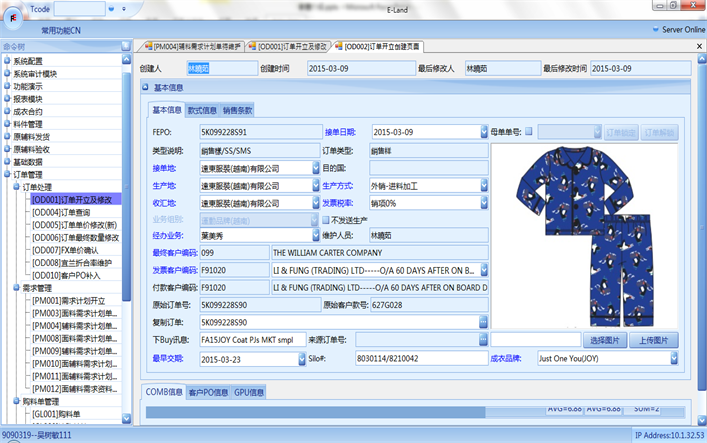The width and height of the screenshot is (707, 443).
Task: Click the 报表模块 node icon in tree
Action: pyautogui.click(x=7, y=99)
